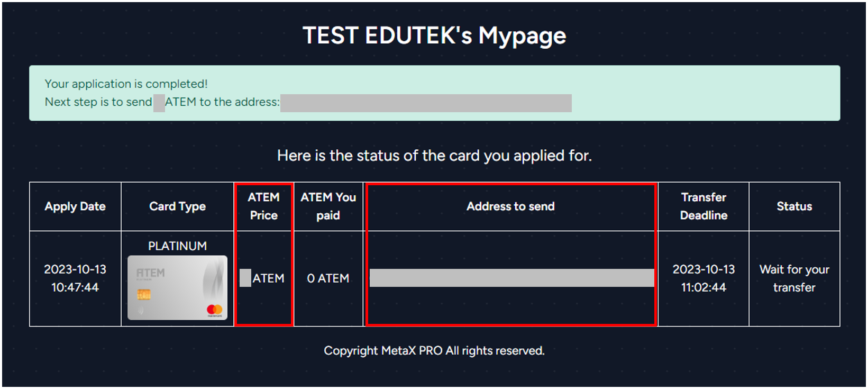Image resolution: width=868 pixels, height=389 pixels.
Task: Click the 0 ATEM paid amount cell
Action: (328, 278)
